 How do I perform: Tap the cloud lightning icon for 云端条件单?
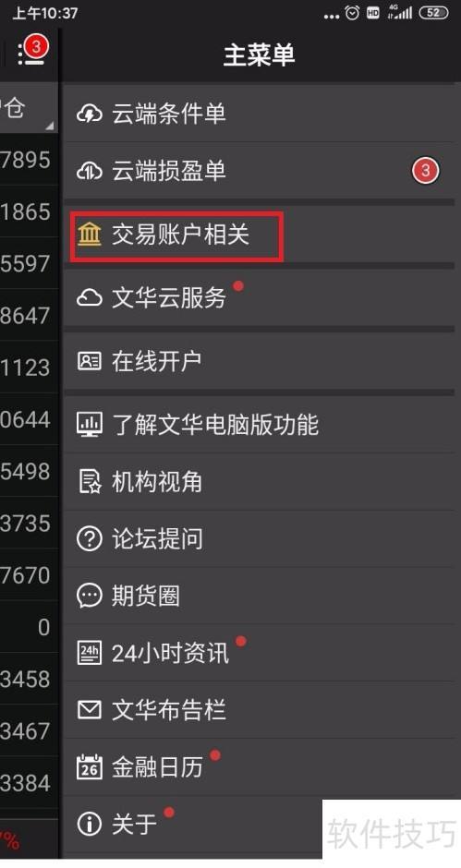pos(90,115)
